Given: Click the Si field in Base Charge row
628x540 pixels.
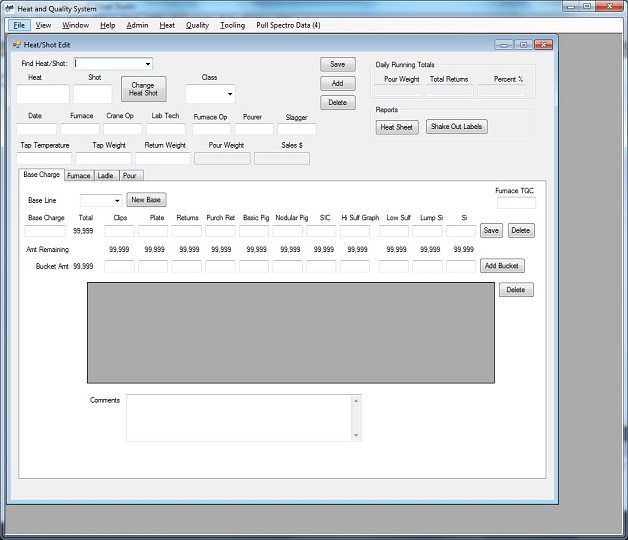Looking at the screenshot, I should pyautogui.click(x=461, y=231).
